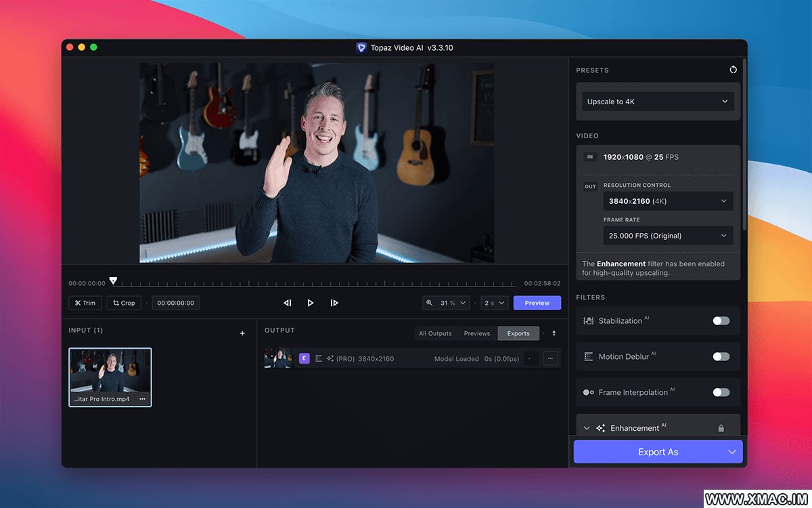
Task: Click the Motion Deblur filter icon
Action: tap(589, 356)
